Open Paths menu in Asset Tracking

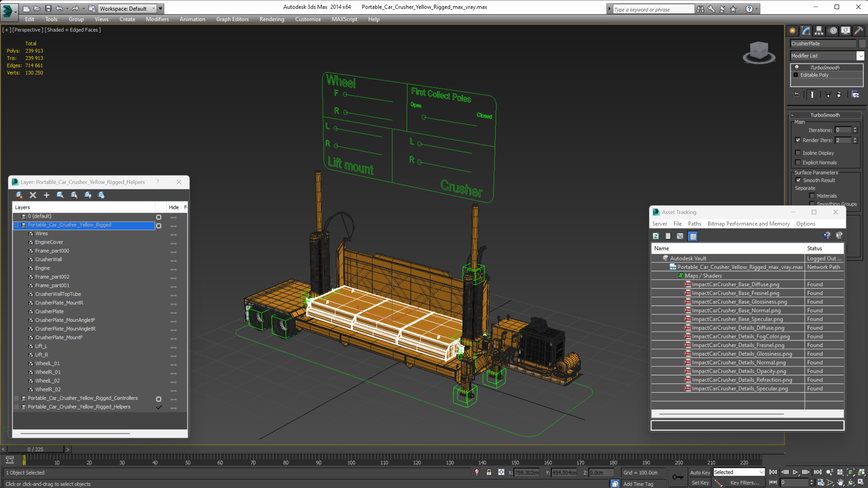pyautogui.click(x=695, y=223)
